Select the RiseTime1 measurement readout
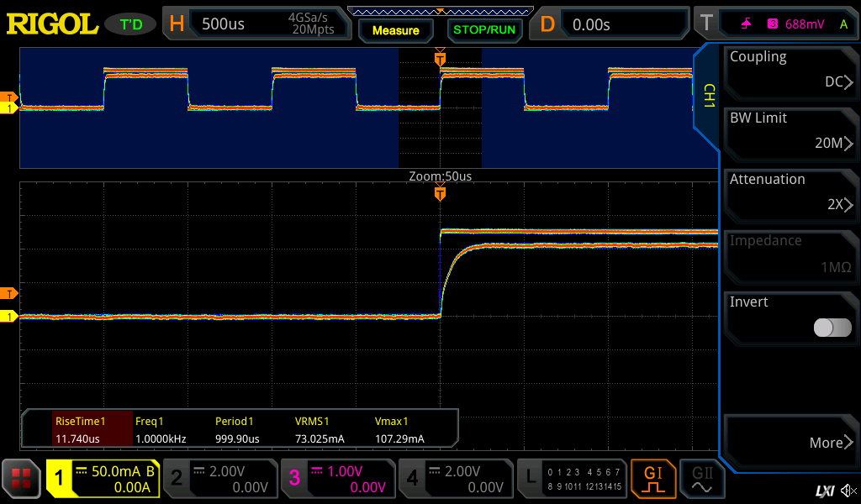The image size is (861, 504). pyautogui.click(x=78, y=429)
